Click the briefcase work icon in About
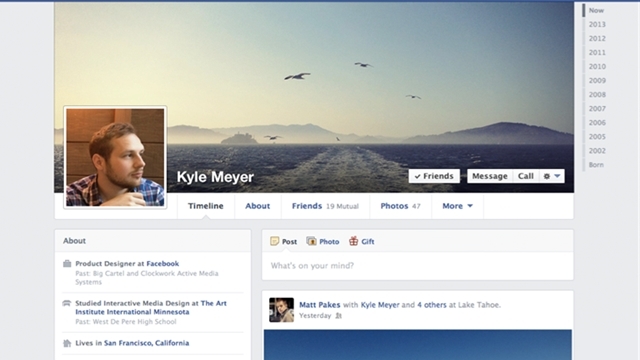Screen dimensions: 640x360 pyautogui.click(x=67, y=264)
